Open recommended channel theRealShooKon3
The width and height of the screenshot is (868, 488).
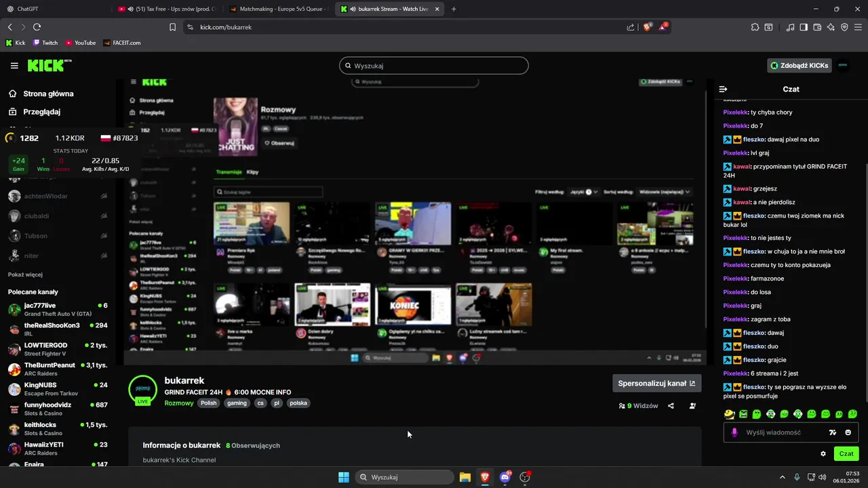pos(58,329)
